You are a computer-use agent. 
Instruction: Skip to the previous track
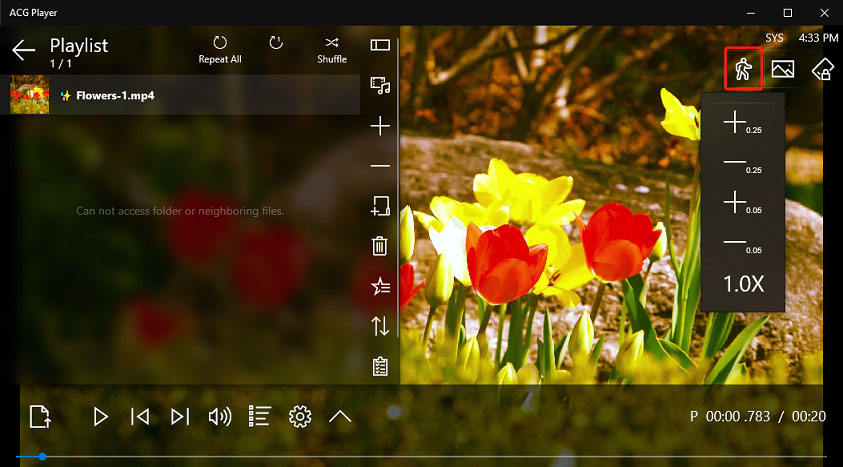140,416
